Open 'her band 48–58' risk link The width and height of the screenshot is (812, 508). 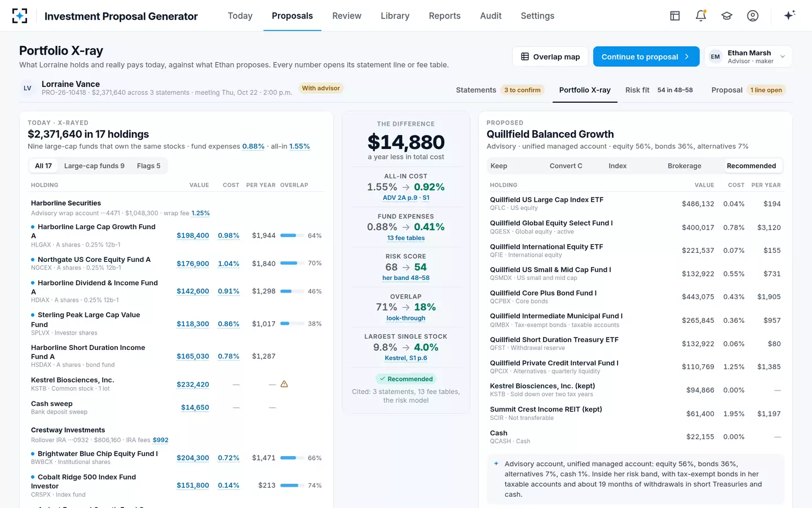click(406, 278)
